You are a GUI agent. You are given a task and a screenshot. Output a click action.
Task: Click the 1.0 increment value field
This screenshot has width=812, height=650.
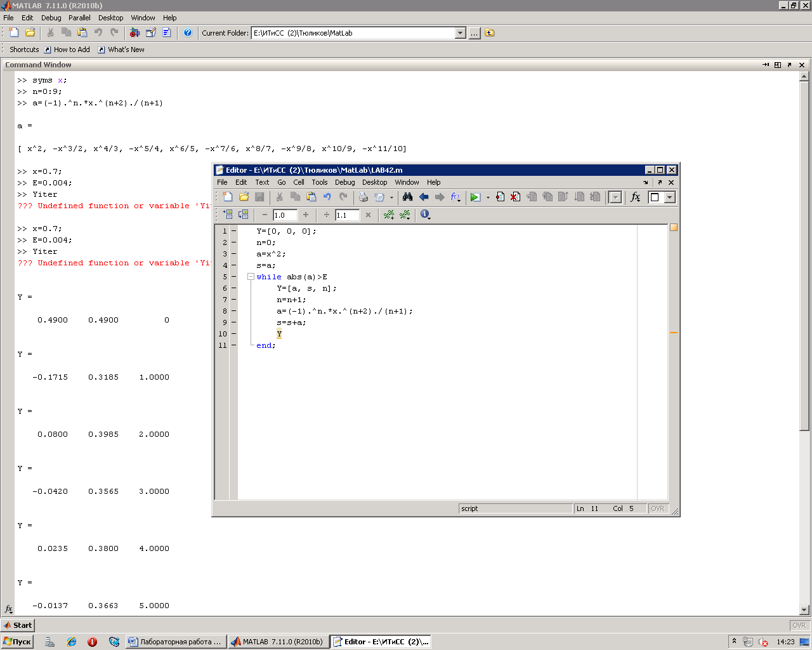285,215
